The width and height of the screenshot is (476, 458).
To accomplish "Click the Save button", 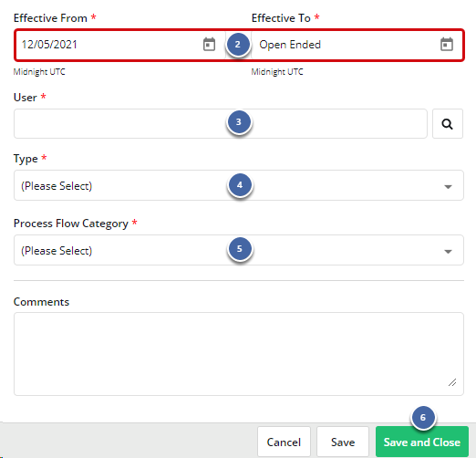I will click(x=343, y=442).
